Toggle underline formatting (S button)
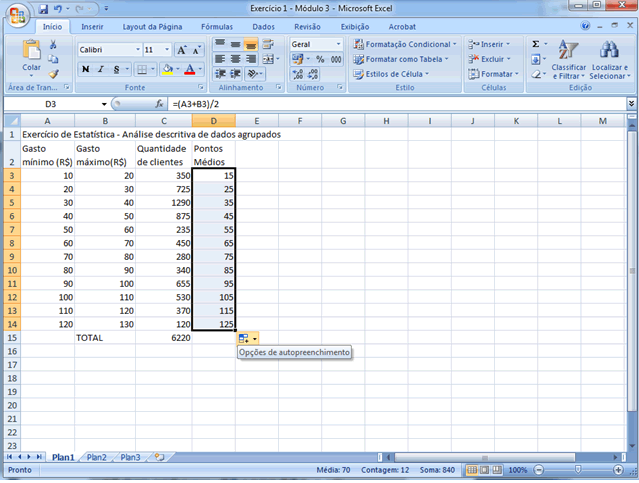639x483 pixels. [x=116, y=69]
